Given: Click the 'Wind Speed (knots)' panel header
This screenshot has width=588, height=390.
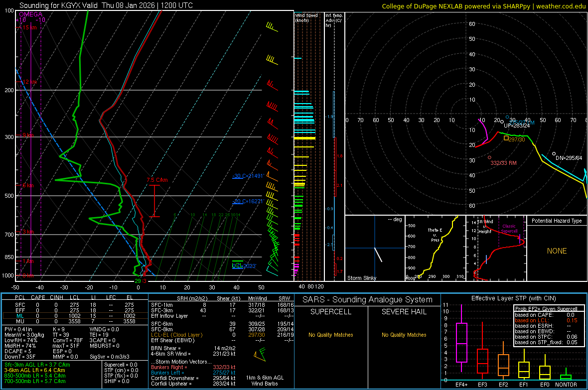Looking at the screenshot, I should coord(306,17).
